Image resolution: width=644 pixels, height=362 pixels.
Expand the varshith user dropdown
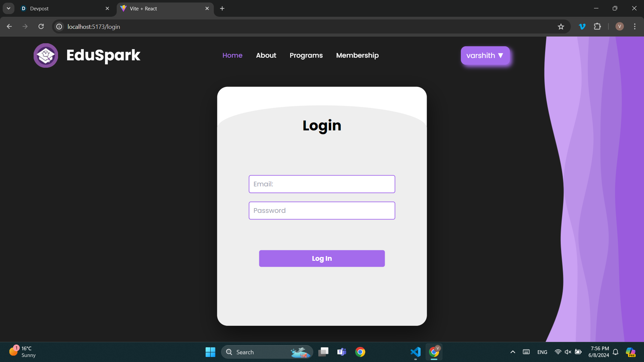click(485, 56)
